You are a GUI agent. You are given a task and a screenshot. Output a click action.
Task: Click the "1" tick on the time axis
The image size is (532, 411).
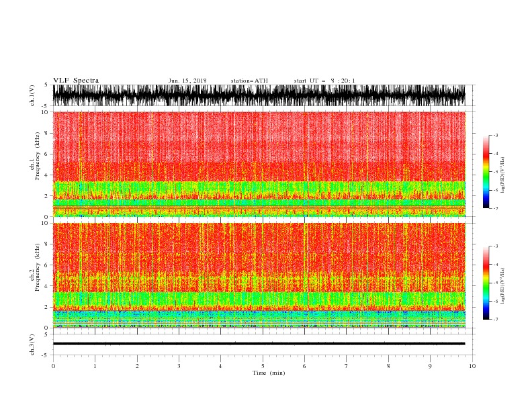pos(95,366)
